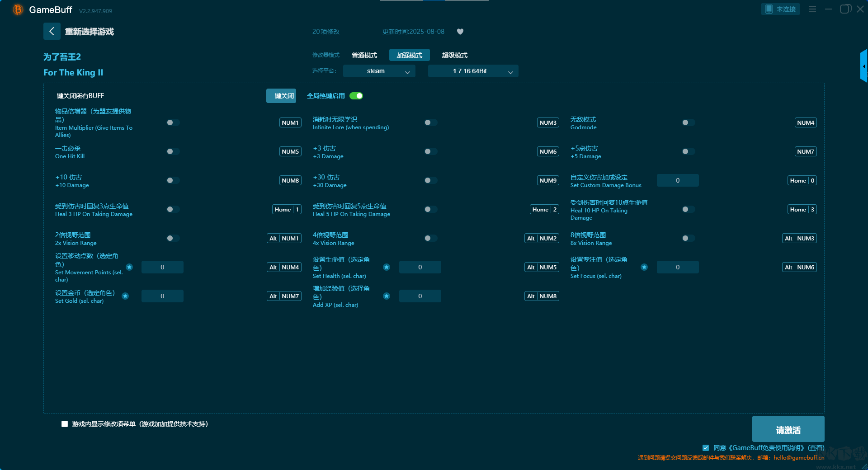Click NUM6 hotkey for +3 Damage
Viewport: 868px width, 470px height.
pyautogui.click(x=548, y=151)
